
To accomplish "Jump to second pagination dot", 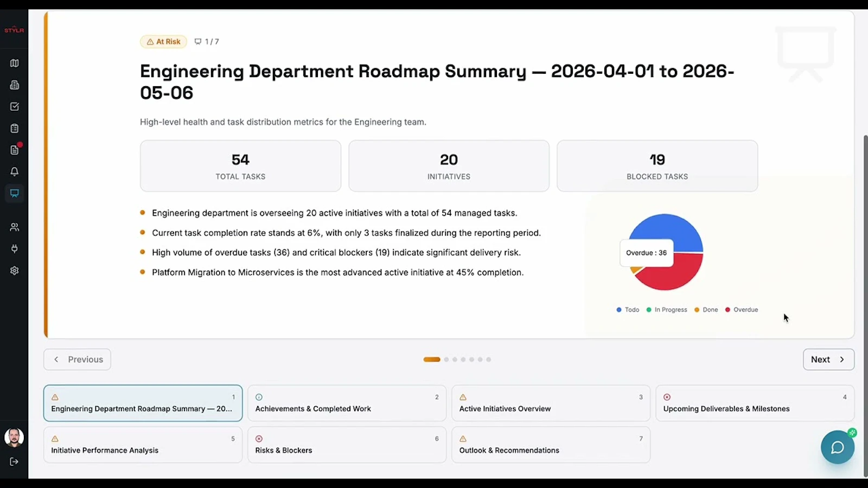I will click(x=446, y=359).
